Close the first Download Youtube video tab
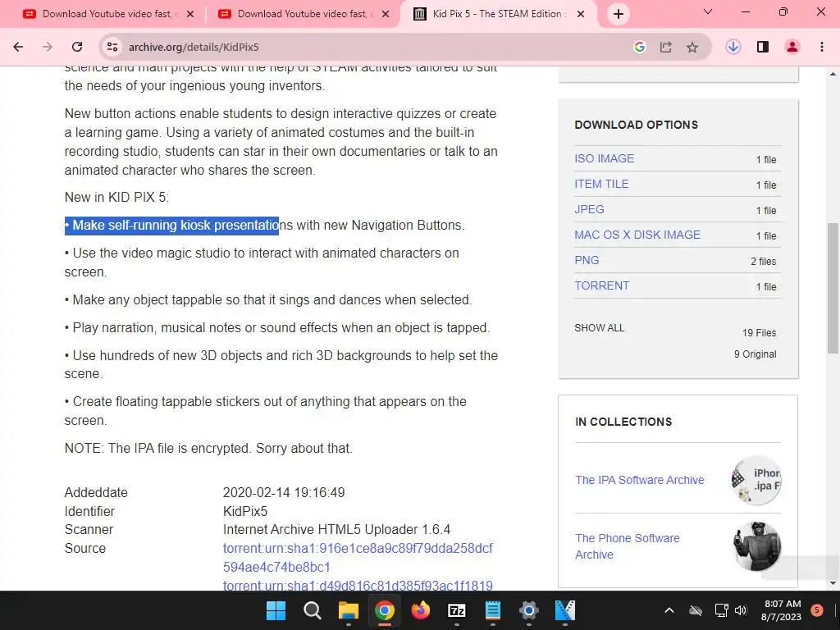Viewport: 840px width, 630px height. coord(190,14)
